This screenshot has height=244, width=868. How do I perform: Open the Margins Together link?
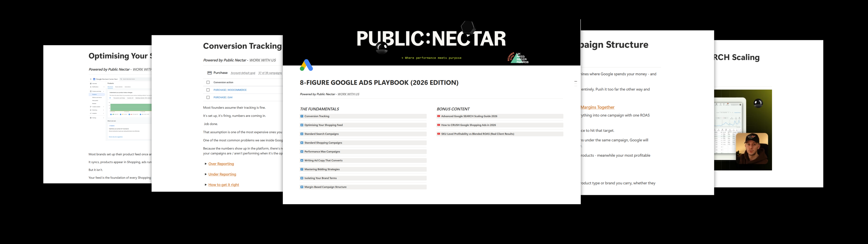(597, 107)
